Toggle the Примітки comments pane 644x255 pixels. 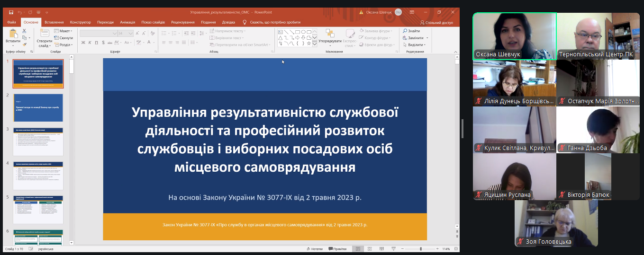337,249
